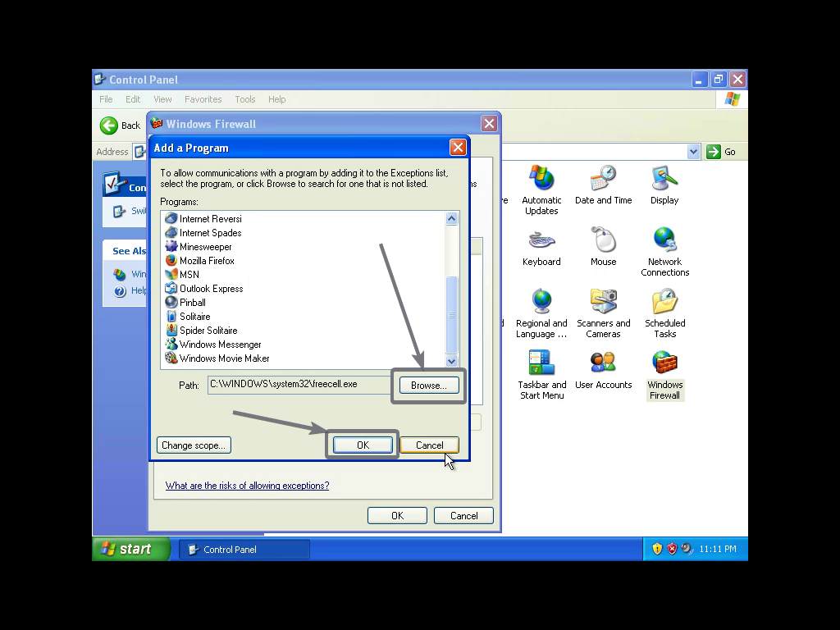The image size is (840, 630).
Task: Select Solitaire icon in Programs list
Action: pos(171,316)
